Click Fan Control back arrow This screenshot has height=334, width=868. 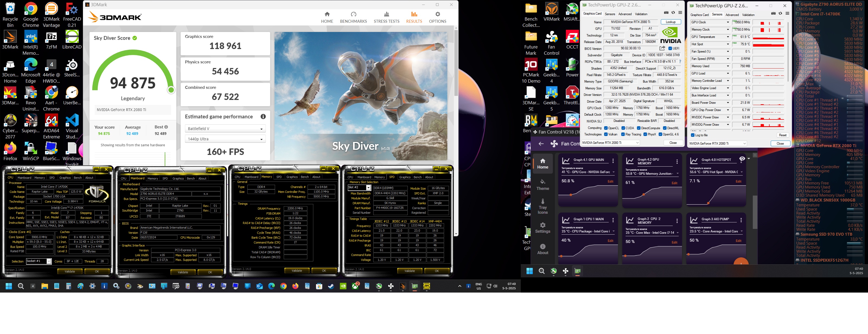(541, 144)
